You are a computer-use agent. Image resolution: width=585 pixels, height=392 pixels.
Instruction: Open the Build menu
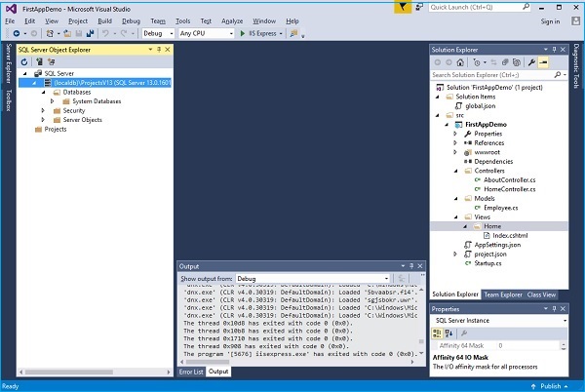pos(105,21)
